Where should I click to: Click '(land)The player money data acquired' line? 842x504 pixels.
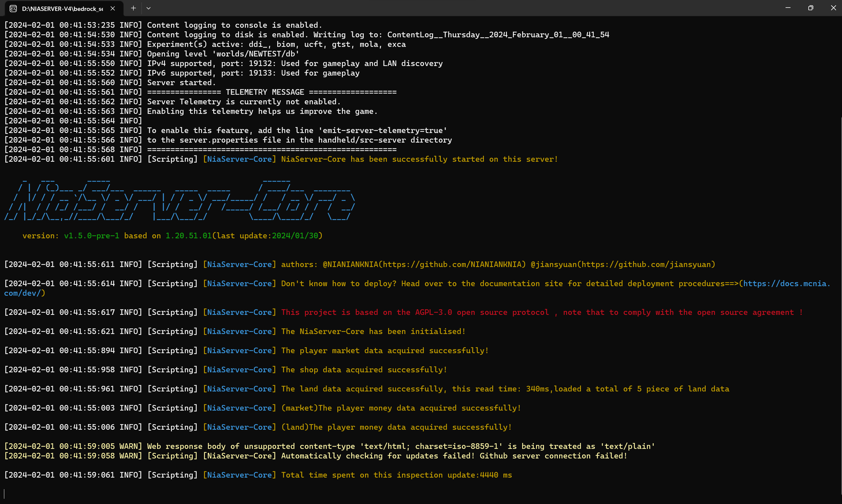(x=396, y=427)
